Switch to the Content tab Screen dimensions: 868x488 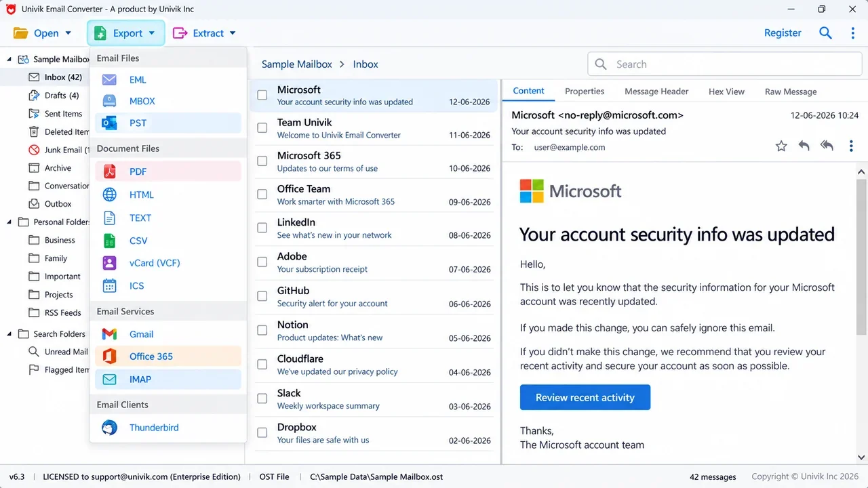(x=528, y=91)
